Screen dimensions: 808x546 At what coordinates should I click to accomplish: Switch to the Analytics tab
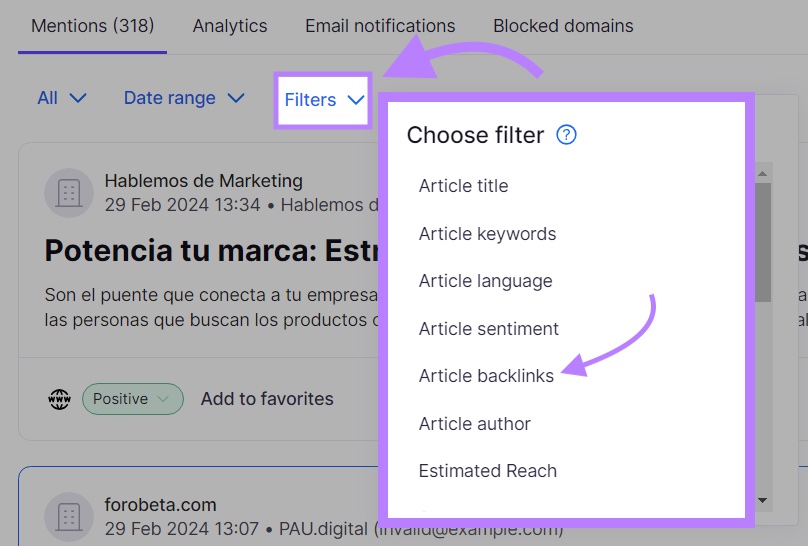(x=230, y=26)
